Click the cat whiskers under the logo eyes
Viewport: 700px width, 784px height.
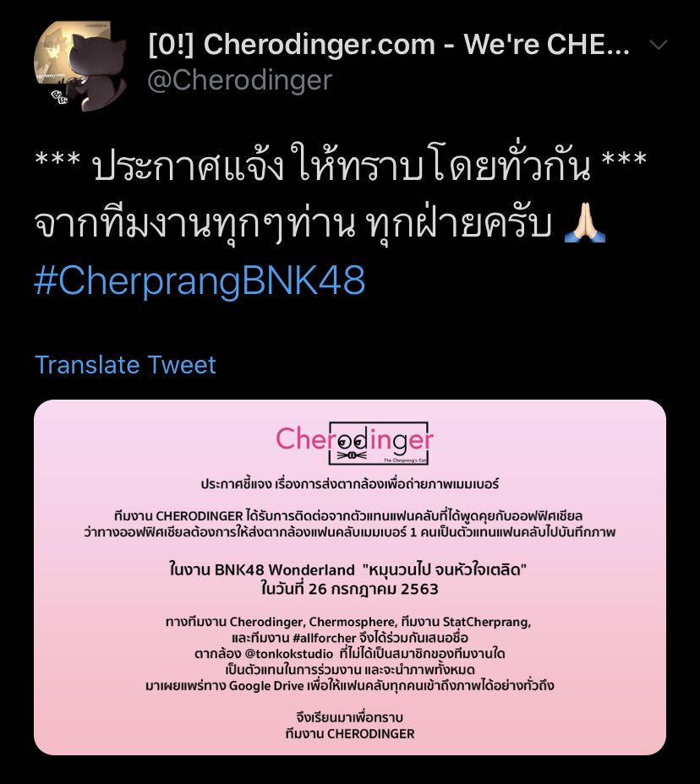[352, 455]
